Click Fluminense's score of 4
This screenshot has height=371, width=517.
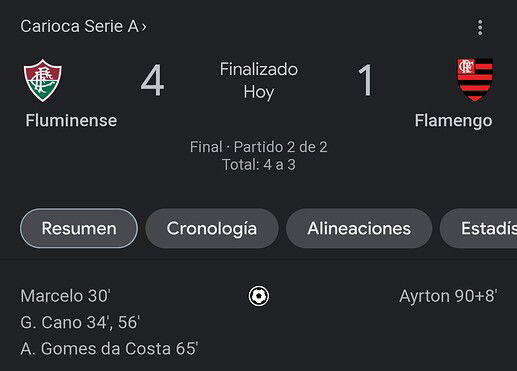click(x=152, y=80)
